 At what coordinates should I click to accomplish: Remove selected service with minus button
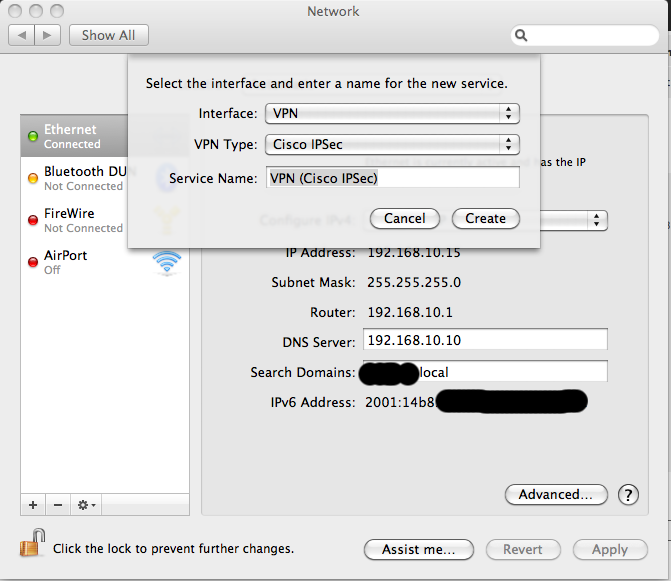pos(58,505)
